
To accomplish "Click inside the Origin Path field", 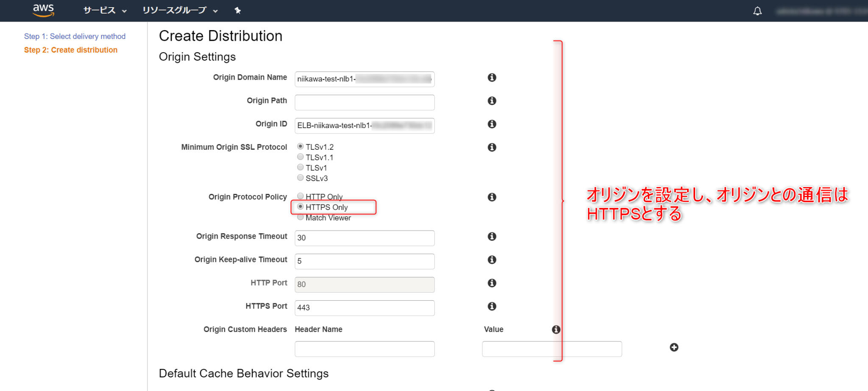I will click(x=364, y=102).
